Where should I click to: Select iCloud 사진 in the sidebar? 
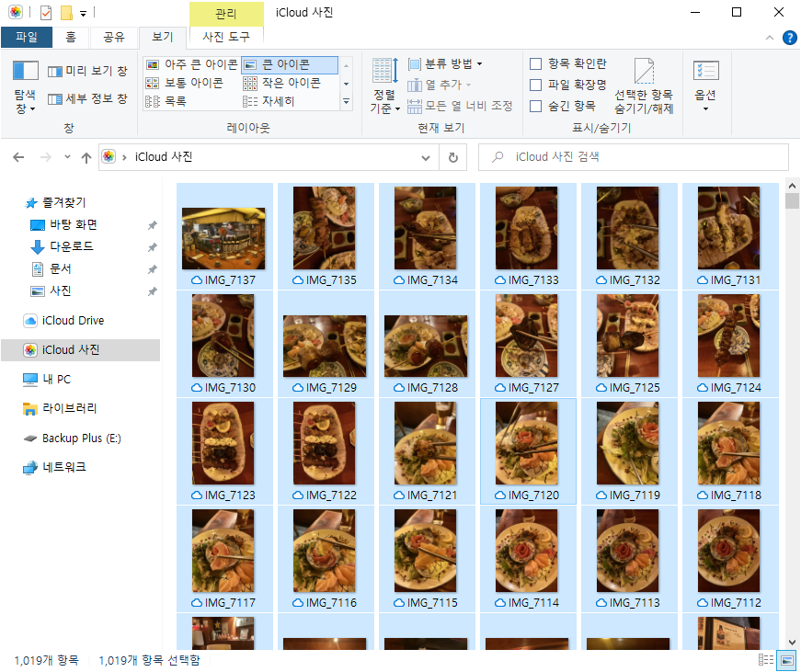click(x=81, y=350)
